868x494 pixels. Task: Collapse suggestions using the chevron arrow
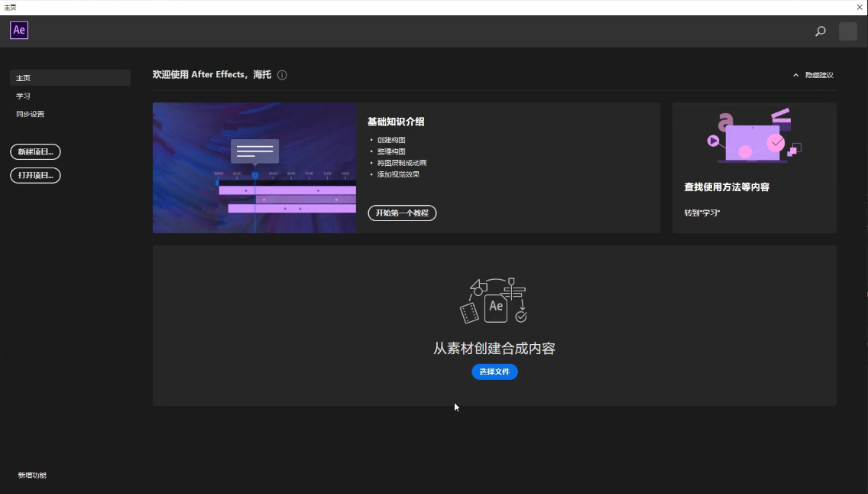coord(795,75)
